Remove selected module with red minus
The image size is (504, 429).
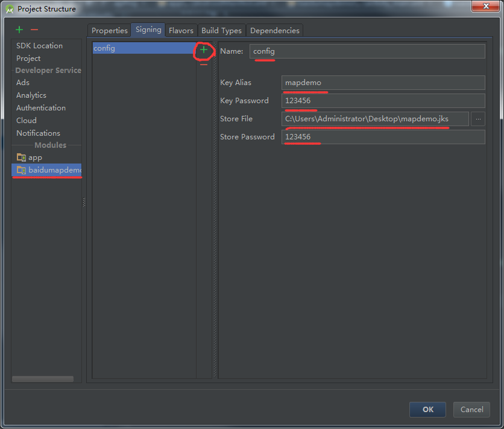point(34,30)
